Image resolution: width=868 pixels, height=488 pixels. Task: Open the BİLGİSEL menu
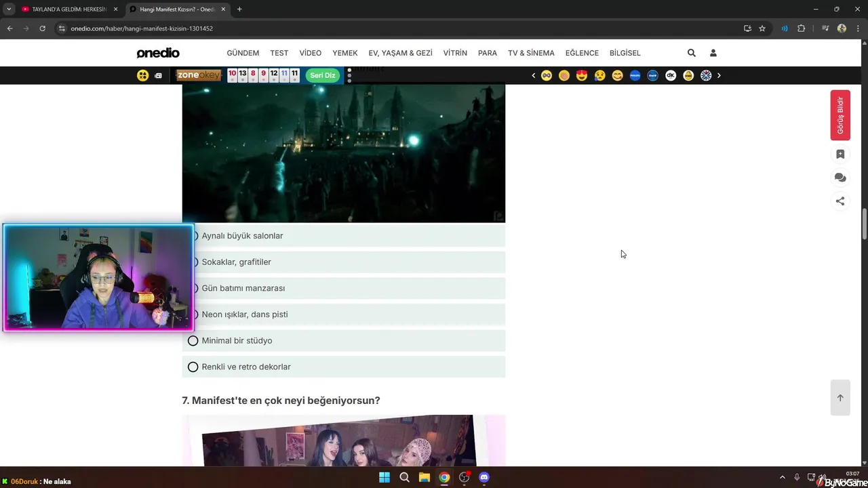coord(625,53)
